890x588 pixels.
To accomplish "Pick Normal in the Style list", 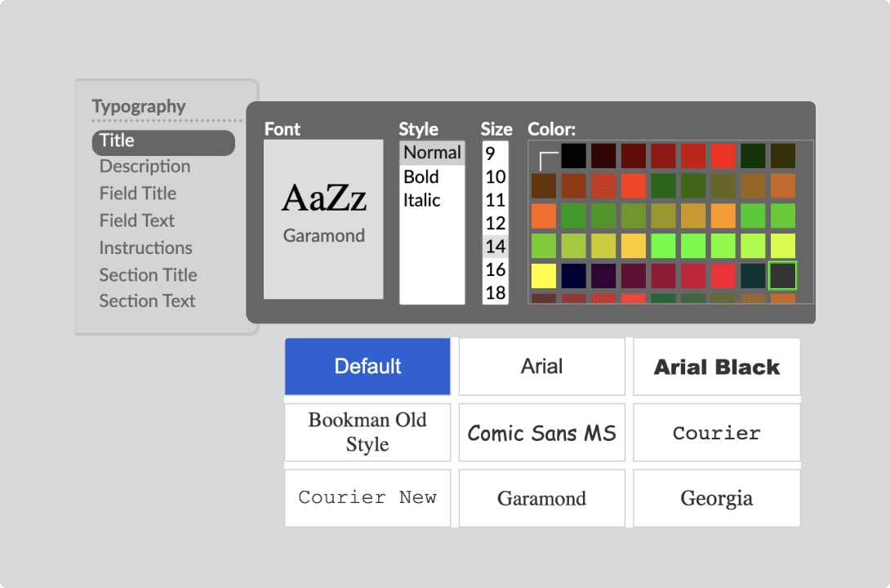I will click(x=432, y=153).
